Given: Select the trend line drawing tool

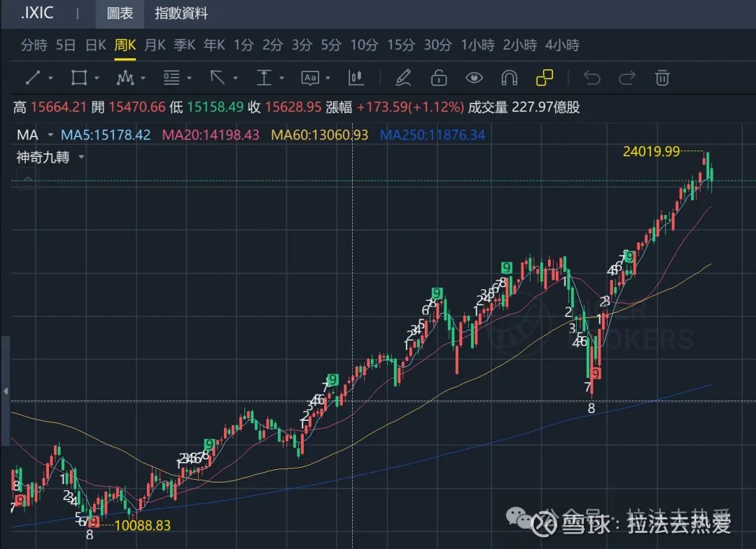Looking at the screenshot, I should point(31,78).
